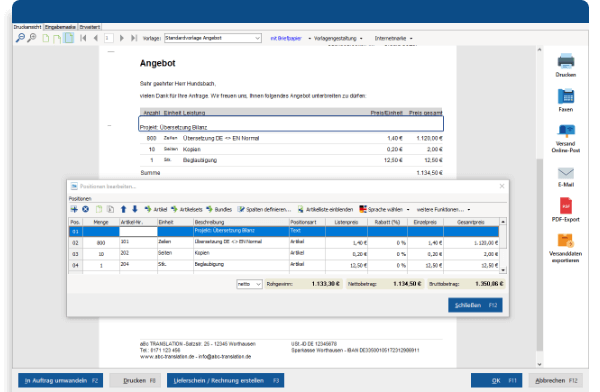Jump to the last page
Screen dimensions: 600x392
pyautogui.click(x=134, y=38)
